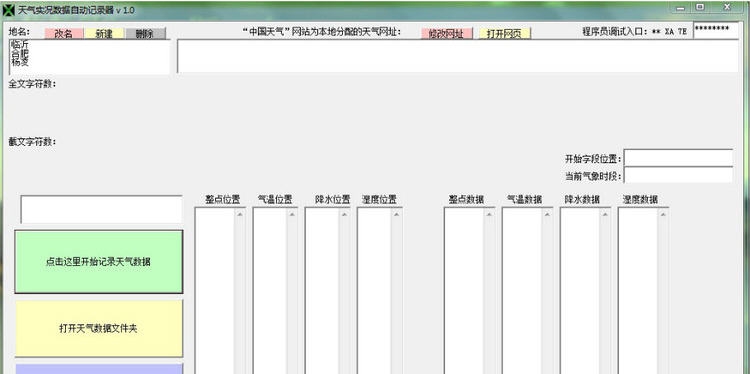This screenshot has height=374, width=750.
Task: Click the text box above the green button
Action: [x=101, y=209]
